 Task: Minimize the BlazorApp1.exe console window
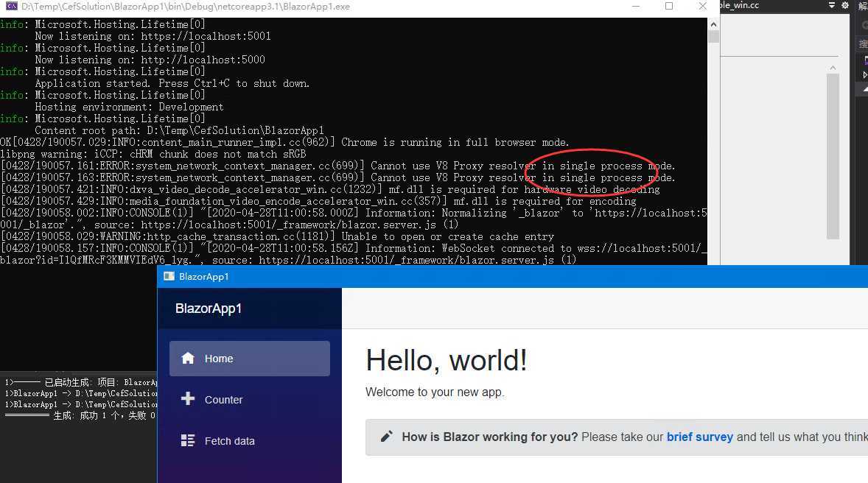[x=635, y=6]
